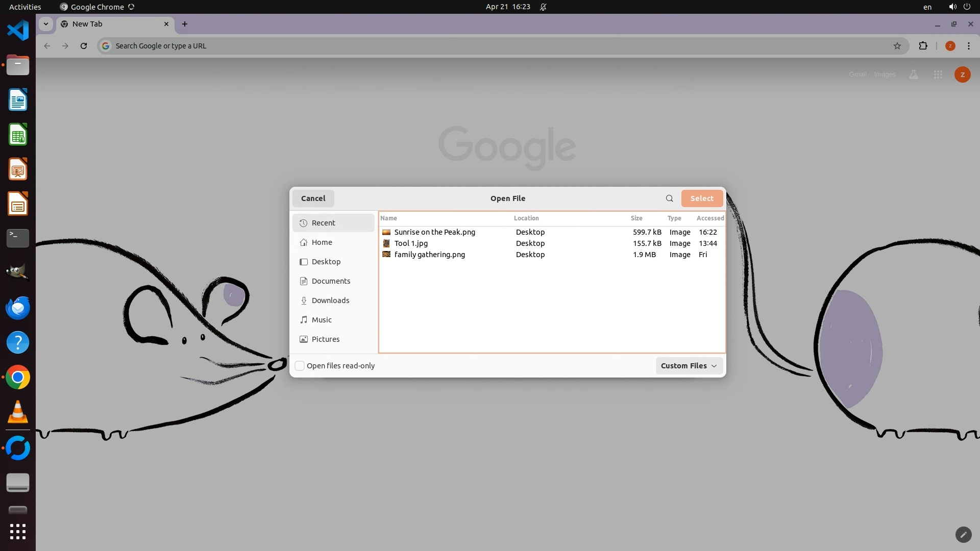Select Downloads in the sidebar
Image resolution: width=980 pixels, height=551 pixels.
pos(330,300)
